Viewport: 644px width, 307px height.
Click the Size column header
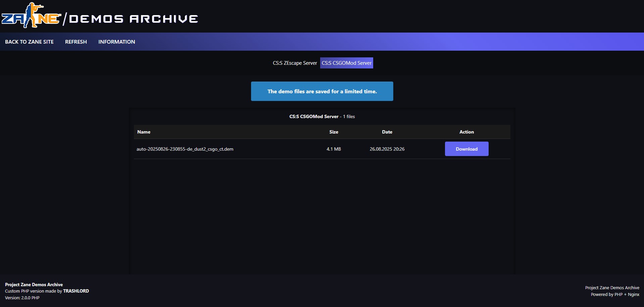pos(334,132)
